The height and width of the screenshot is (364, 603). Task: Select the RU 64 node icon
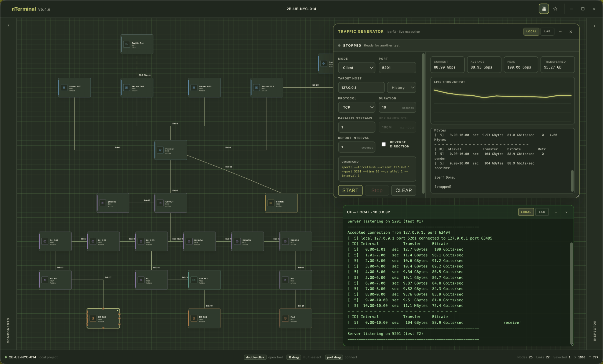[x=45, y=280]
